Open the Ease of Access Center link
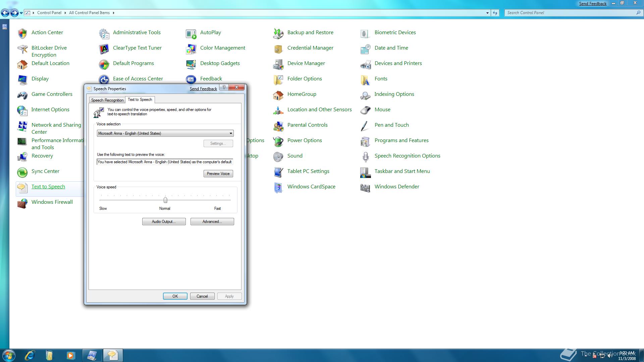The image size is (644, 362). tap(138, 79)
